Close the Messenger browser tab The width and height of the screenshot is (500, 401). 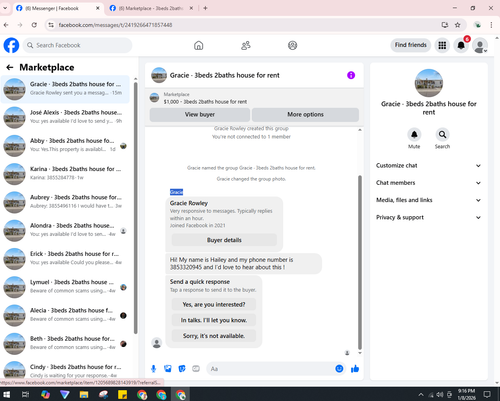(x=98, y=8)
